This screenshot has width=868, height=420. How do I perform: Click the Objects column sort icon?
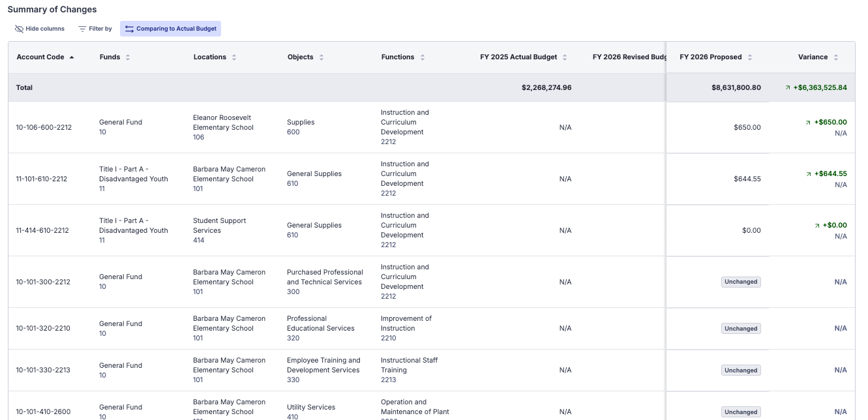(x=322, y=57)
